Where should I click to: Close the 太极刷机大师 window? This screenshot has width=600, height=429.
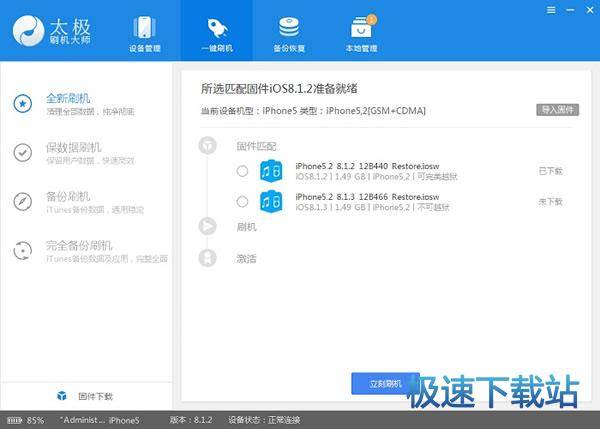tap(590, 10)
